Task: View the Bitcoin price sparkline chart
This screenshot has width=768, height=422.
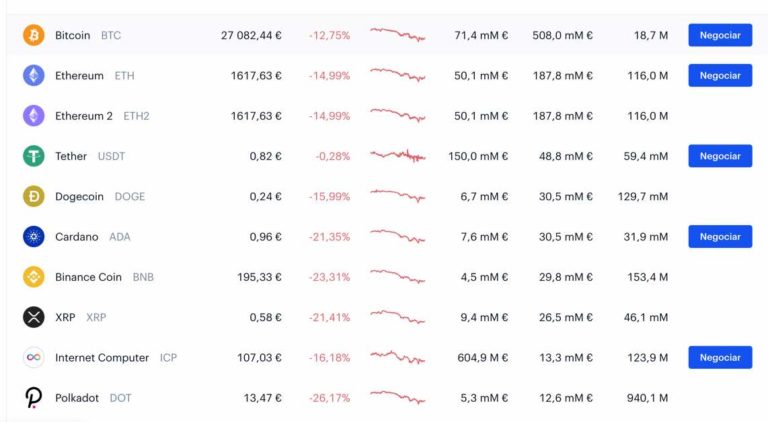Action: click(x=397, y=35)
